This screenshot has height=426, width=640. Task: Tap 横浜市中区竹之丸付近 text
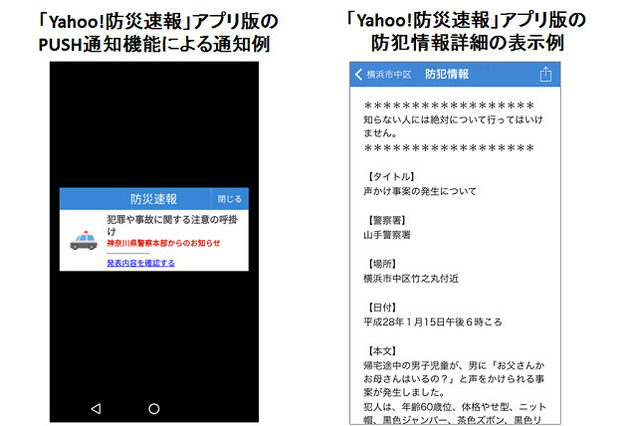411,278
